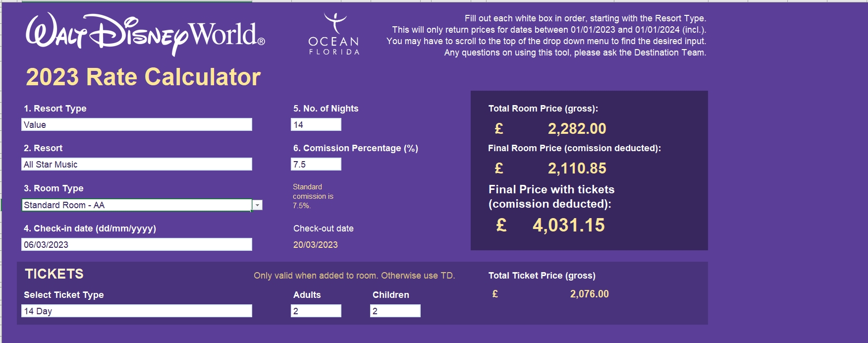The image size is (868, 343).
Task: Click the gross room price 2,282.00
Action: (x=577, y=129)
